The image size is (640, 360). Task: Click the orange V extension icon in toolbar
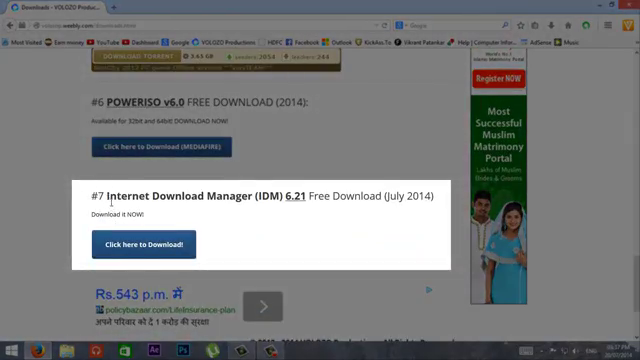628,25
